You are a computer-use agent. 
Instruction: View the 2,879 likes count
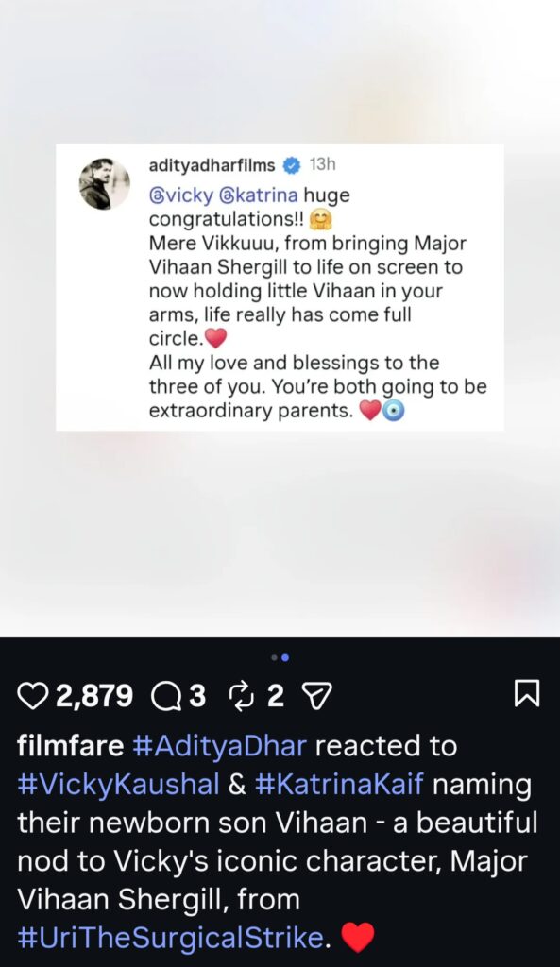point(94,696)
